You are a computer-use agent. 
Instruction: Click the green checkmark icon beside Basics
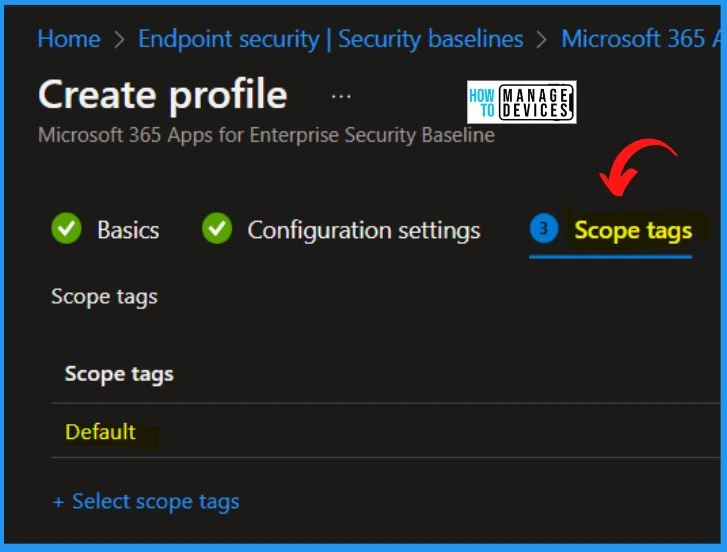[66, 228]
